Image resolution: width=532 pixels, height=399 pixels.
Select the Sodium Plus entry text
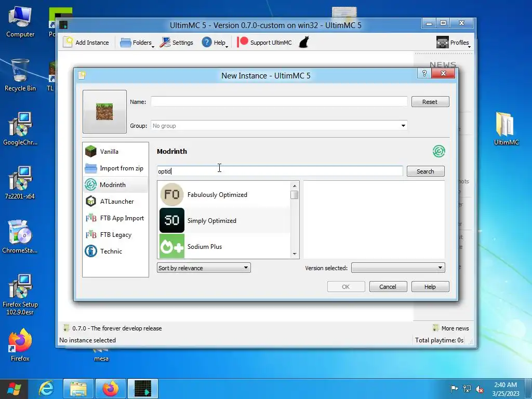coord(205,247)
